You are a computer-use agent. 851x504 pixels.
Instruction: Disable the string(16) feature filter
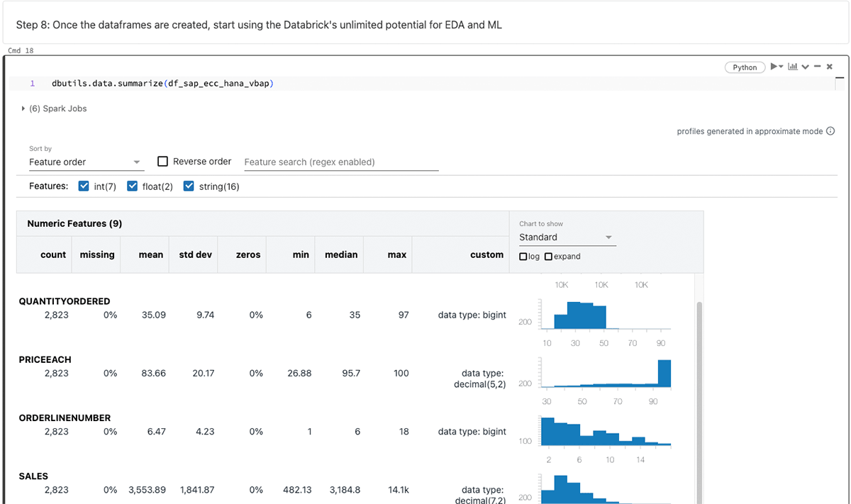point(189,186)
